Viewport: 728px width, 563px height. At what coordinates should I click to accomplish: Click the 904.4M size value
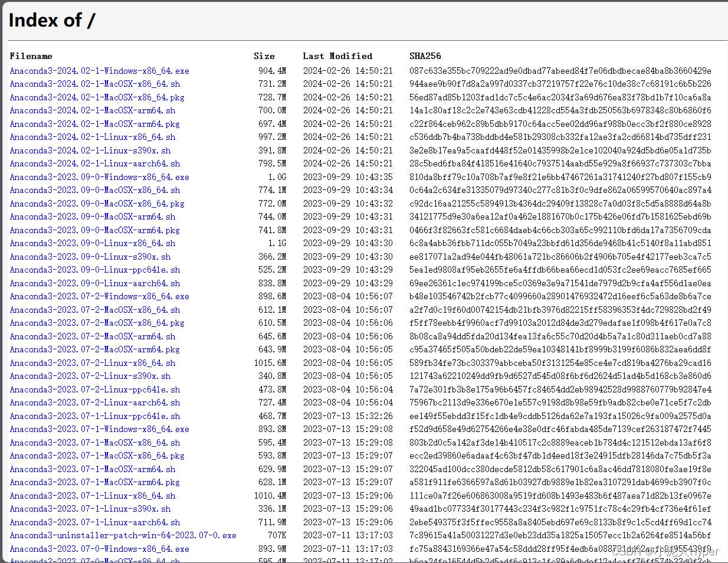click(273, 71)
